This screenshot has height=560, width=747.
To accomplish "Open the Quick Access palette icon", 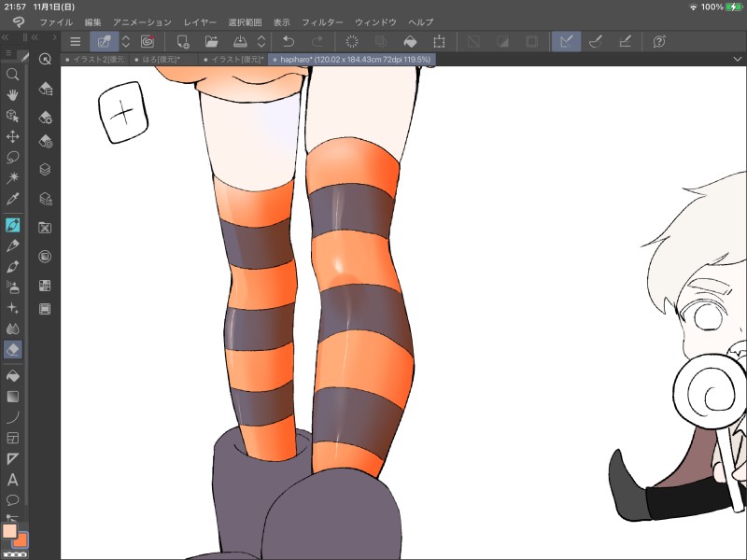I will click(x=45, y=59).
